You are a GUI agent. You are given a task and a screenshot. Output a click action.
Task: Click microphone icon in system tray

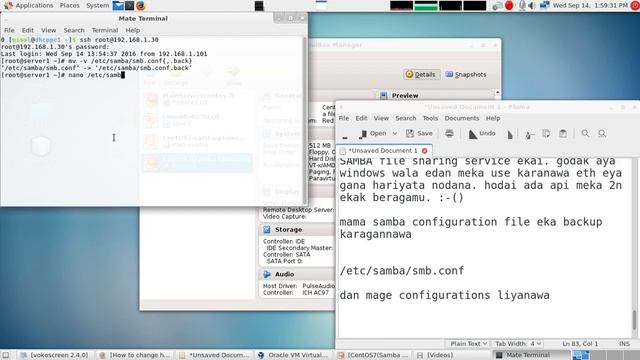point(522,5)
